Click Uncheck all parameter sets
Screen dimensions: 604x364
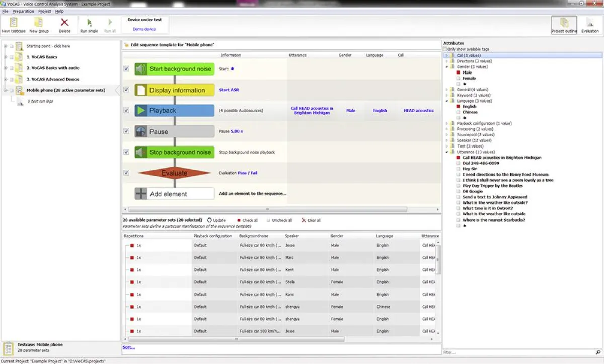(279, 220)
